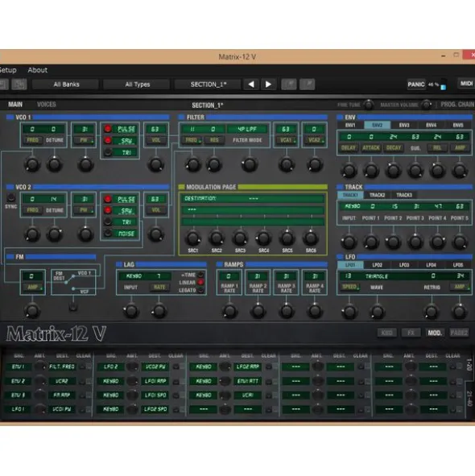The height and width of the screenshot is (476, 475).
Task: Adjust the VCO 1 pulse width knob
Action: (85, 164)
